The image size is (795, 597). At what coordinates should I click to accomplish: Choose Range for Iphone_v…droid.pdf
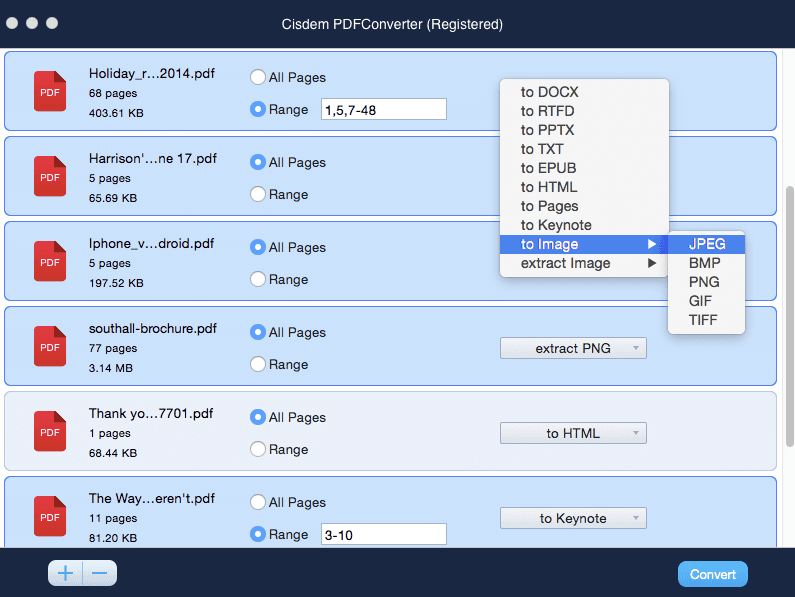pos(258,279)
